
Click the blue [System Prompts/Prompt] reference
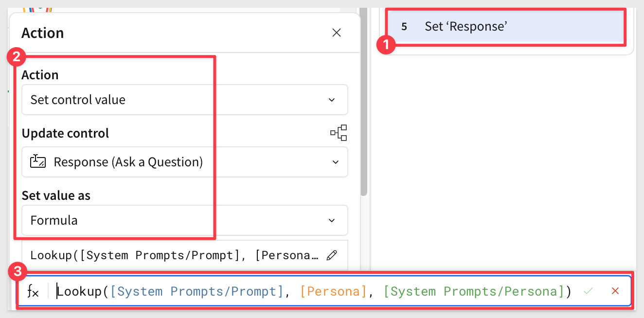[197, 292]
